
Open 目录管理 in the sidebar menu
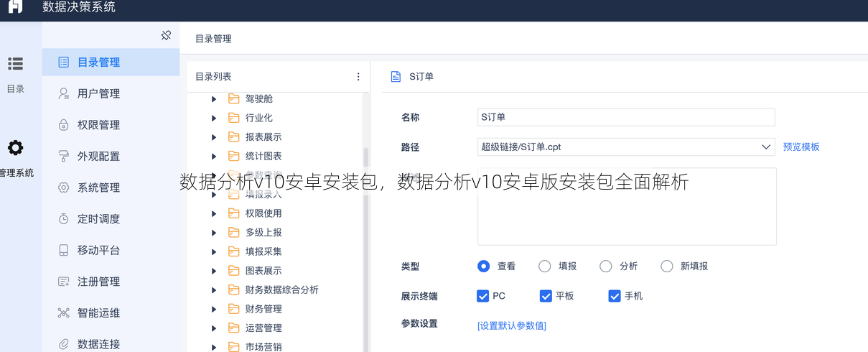click(111, 62)
